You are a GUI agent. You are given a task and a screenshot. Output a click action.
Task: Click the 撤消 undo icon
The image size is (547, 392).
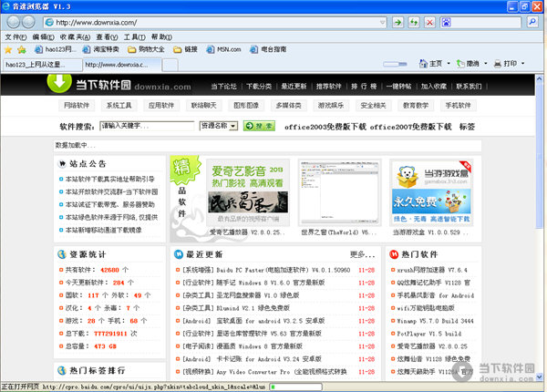460,64
